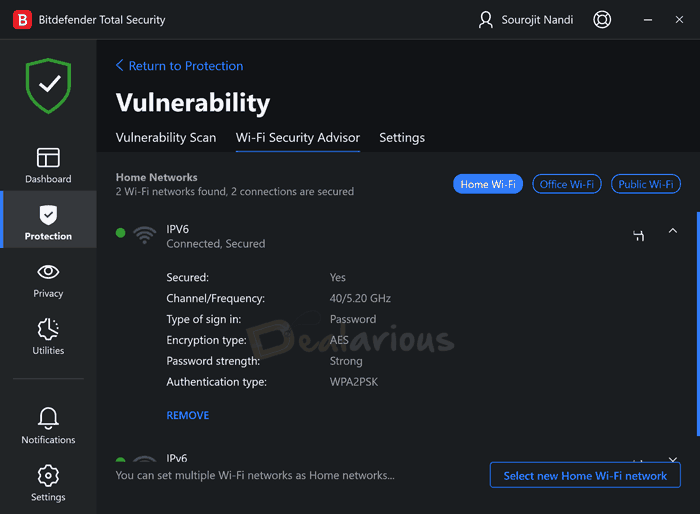
Task: Click the Sourojit Nandi account icon
Action: tap(486, 20)
